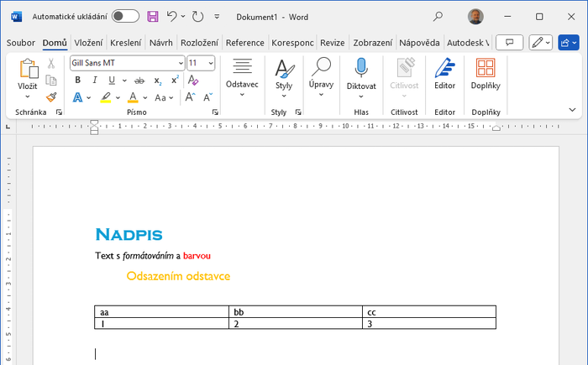Click the Format Painter brush icon
Viewport: 588px width, 365px height.
click(51, 96)
